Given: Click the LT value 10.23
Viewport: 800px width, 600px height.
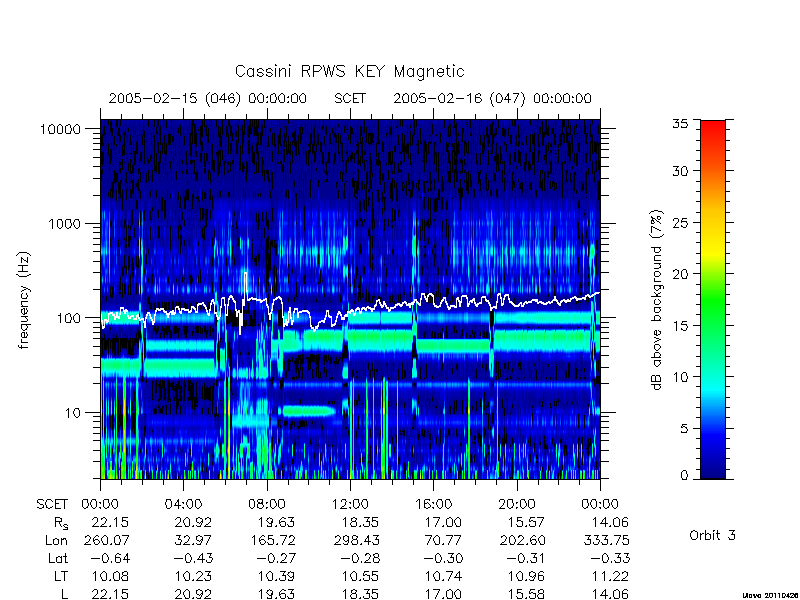Looking at the screenshot, I should coord(193,577).
